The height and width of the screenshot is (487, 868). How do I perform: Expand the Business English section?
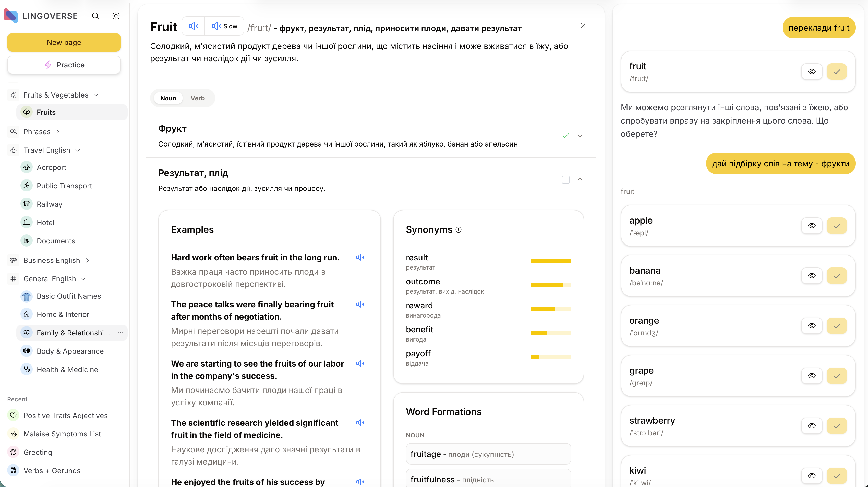(88, 260)
